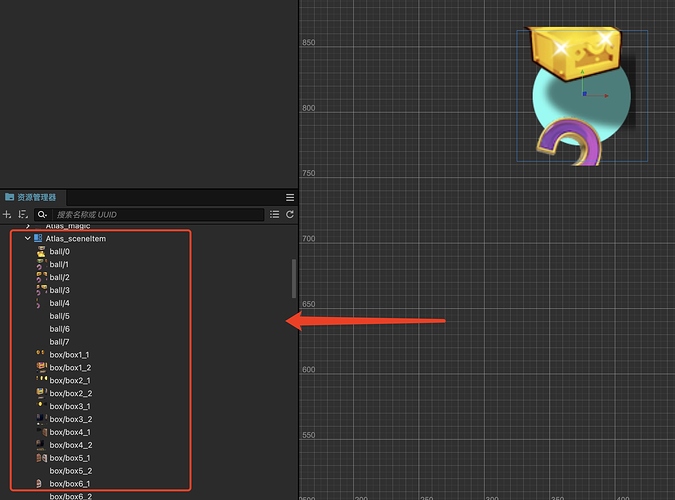Click the ball/3 thumbnail icon
The height and width of the screenshot is (500, 675).
click(x=41, y=290)
